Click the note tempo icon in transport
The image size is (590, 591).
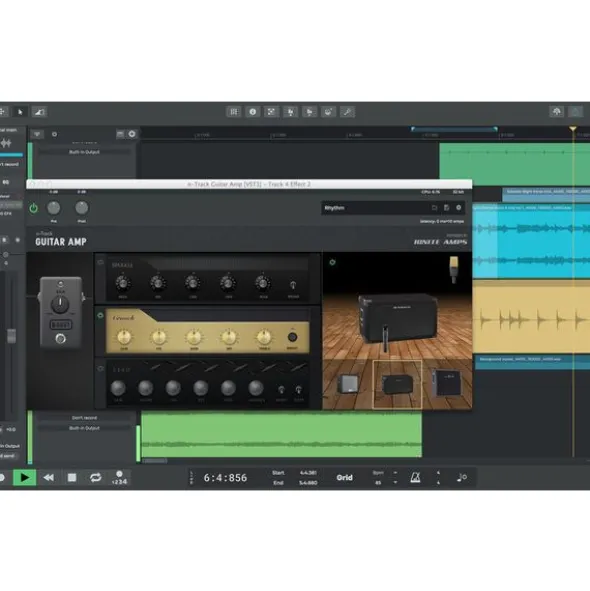pyautogui.click(x=462, y=478)
